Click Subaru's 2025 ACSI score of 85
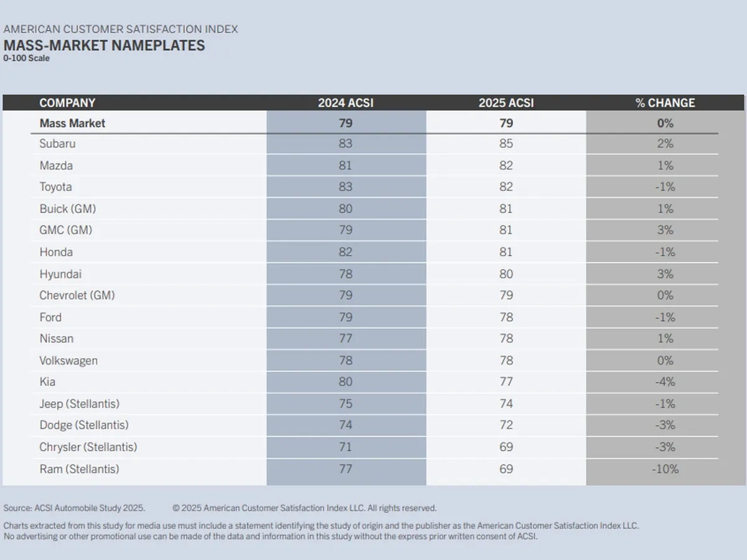 pos(506,144)
